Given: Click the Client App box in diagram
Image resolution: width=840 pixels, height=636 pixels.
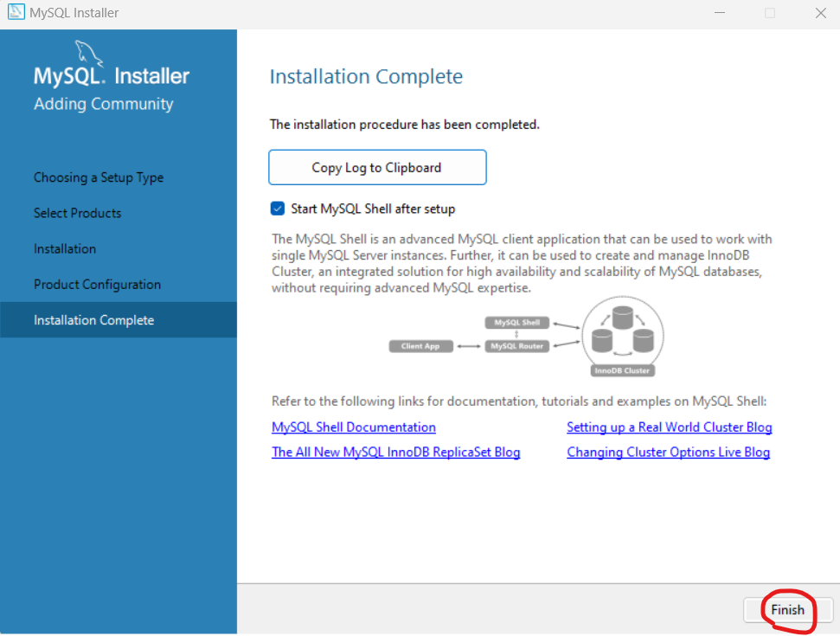Looking at the screenshot, I should (x=420, y=346).
